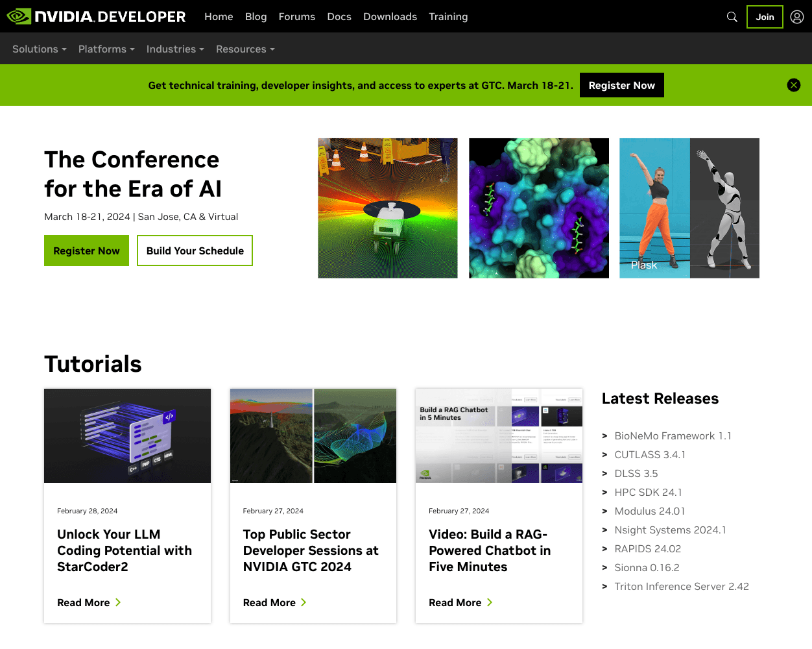Click the February 28, 2024 date text
This screenshot has width=812, height=649.
click(x=88, y=511)
